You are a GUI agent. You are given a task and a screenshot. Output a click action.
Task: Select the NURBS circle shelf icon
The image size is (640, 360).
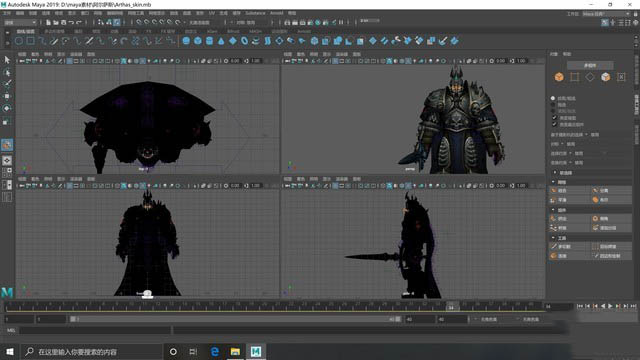[19, 41]
